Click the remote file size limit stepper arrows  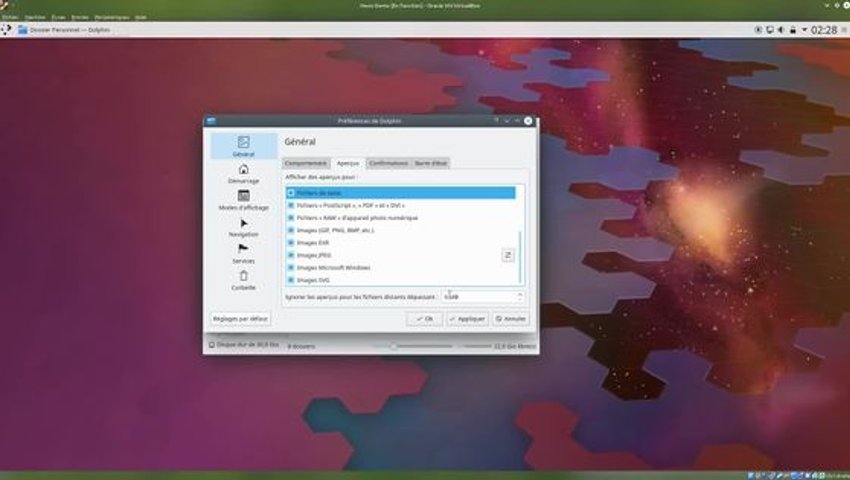tap(520, 297)
